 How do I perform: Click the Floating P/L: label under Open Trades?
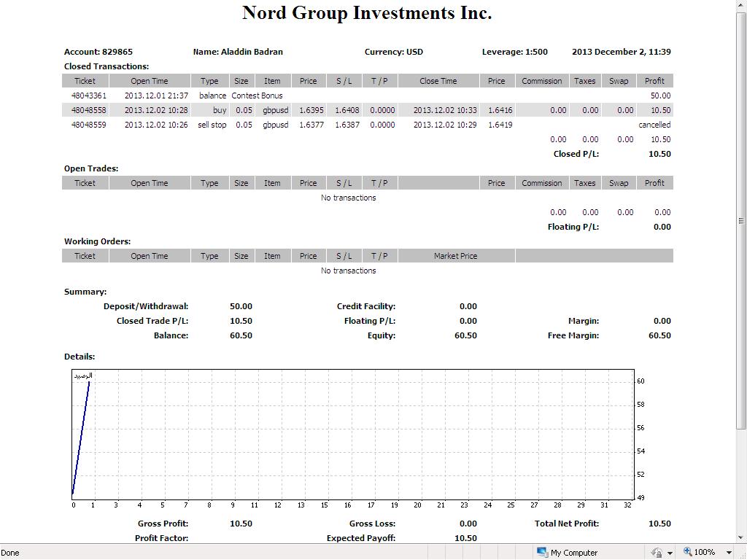573,227
